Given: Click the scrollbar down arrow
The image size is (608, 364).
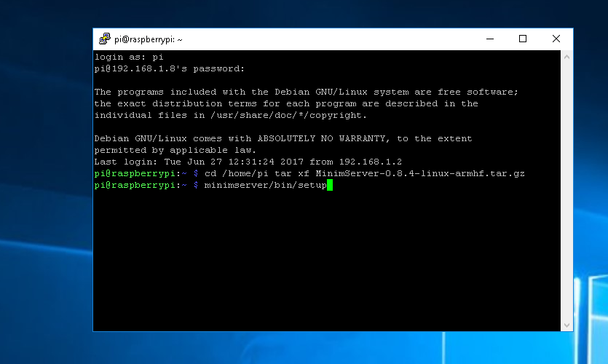Looking at the screenshot, I should click(566, 325).
